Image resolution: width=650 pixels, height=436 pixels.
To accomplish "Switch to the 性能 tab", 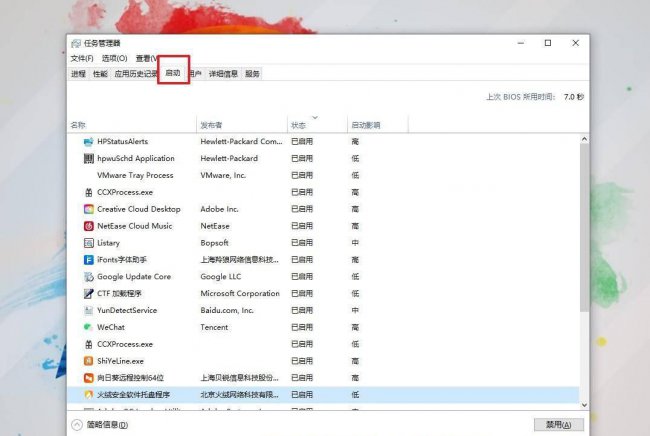I will (x=100, y=74).
